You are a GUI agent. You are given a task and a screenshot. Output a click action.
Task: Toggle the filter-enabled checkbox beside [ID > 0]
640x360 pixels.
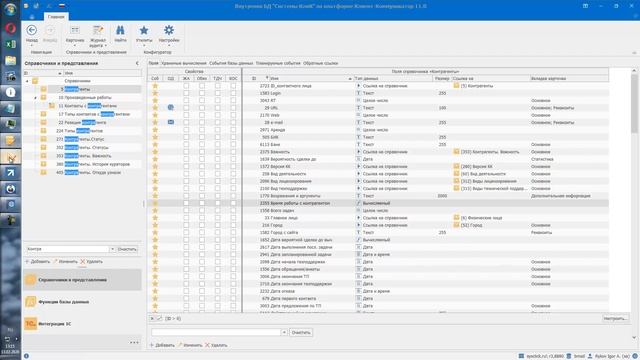tap(160, 318)
